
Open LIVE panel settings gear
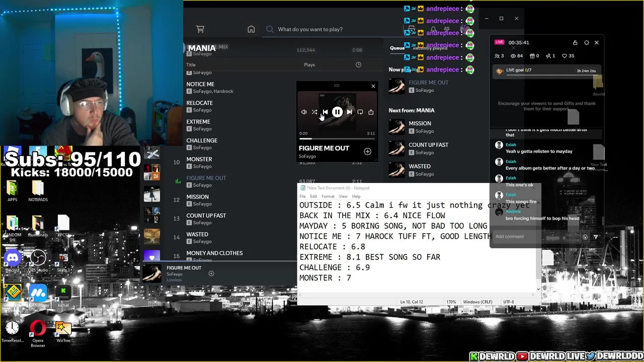[x=586, y=43]
